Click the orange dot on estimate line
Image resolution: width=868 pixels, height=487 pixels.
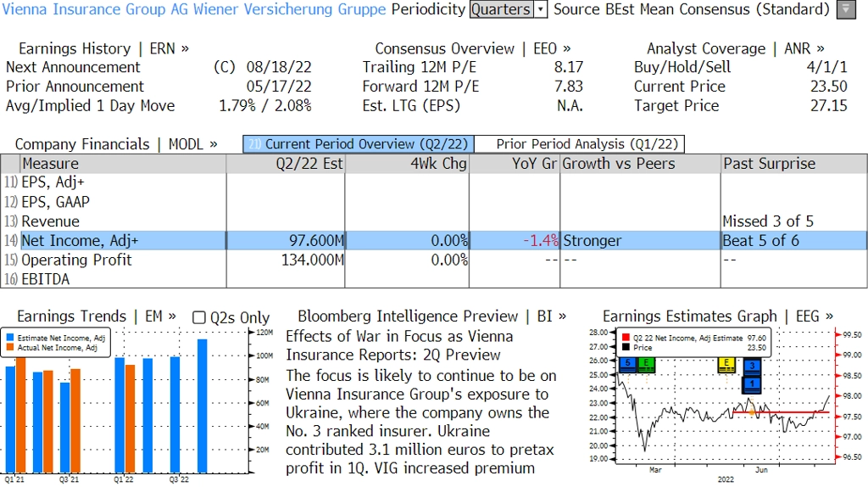click(751, 412)
